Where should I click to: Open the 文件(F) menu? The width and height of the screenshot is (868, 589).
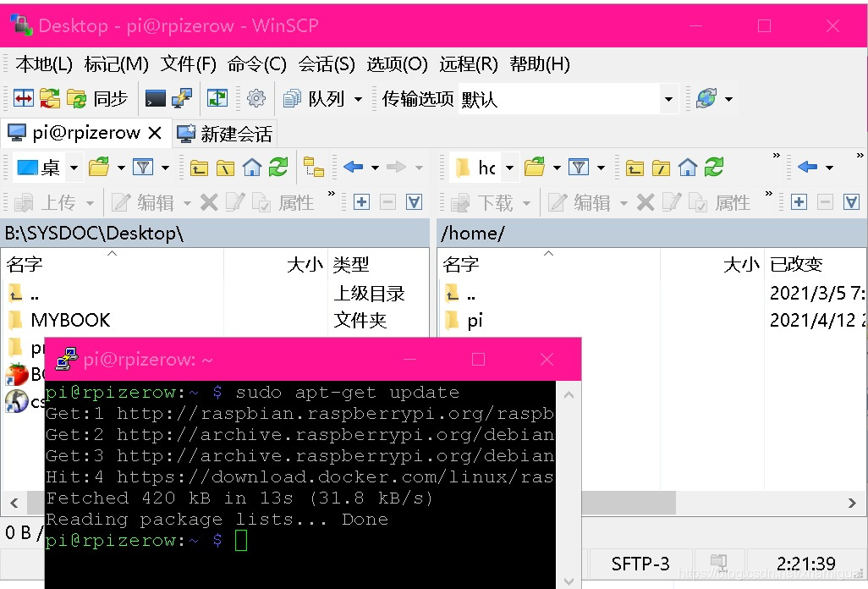188,64
